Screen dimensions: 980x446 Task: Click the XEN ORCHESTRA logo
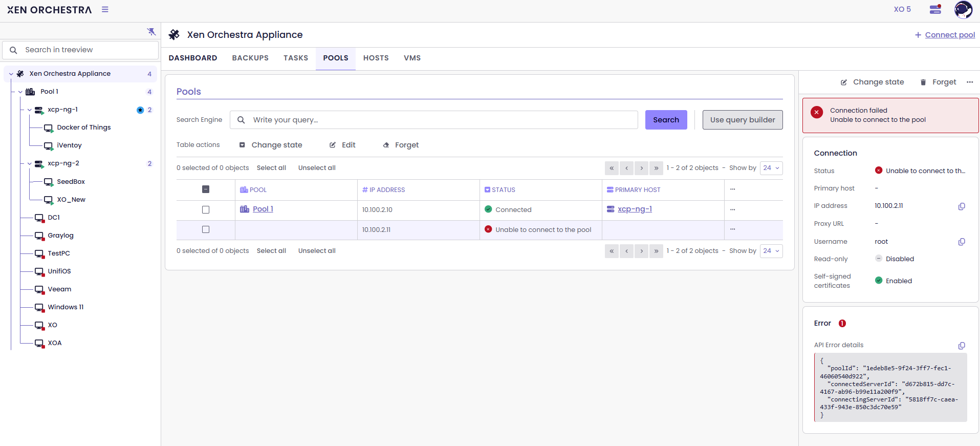pyautogui.click(x=50, y=10)
